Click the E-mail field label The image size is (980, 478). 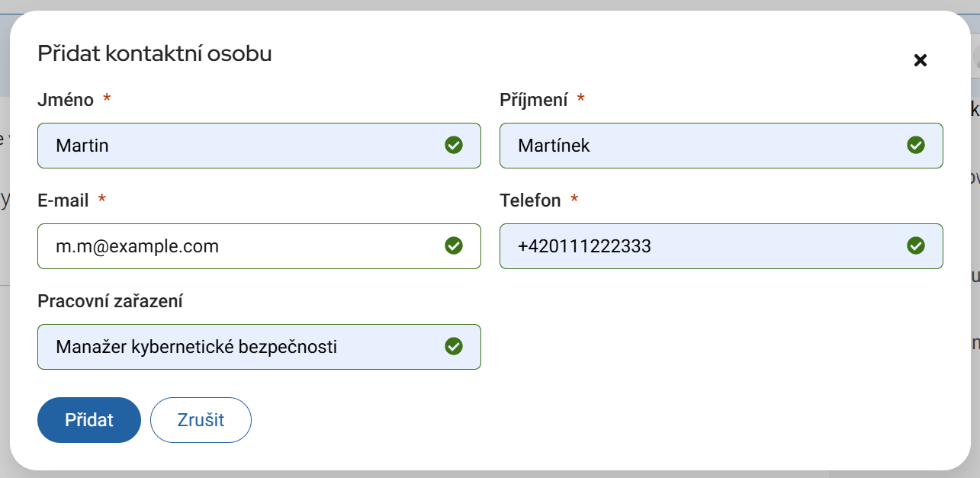pyautogui.click(x=63, y=201)
